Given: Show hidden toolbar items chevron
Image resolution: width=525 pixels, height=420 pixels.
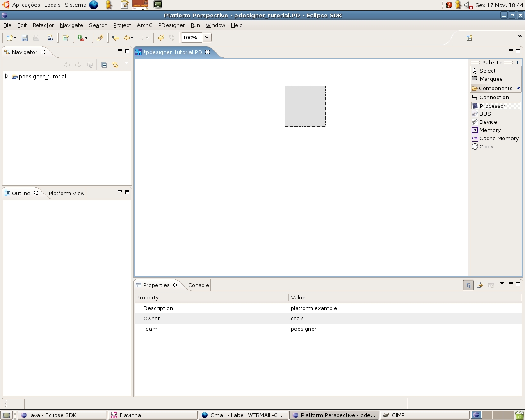Looking at the screenshot, I should (x=520, y=36).
